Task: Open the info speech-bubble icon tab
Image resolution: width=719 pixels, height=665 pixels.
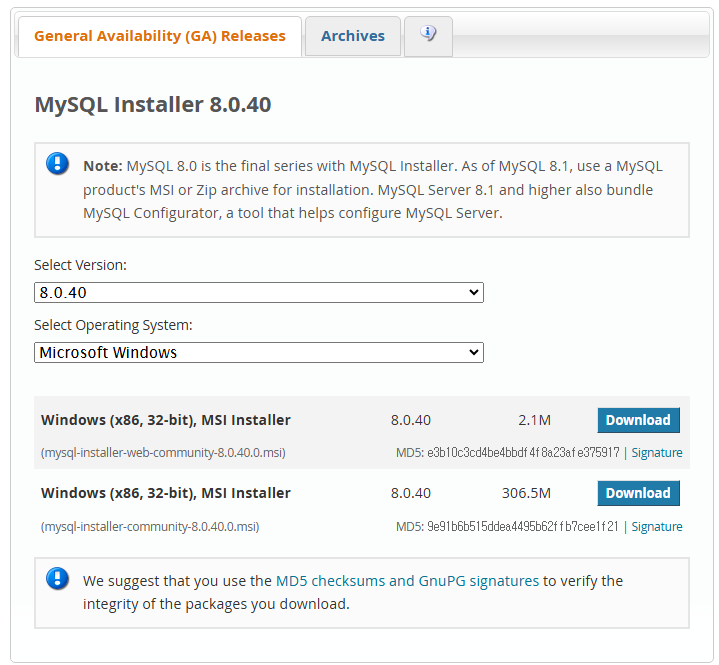Action: 428,36
